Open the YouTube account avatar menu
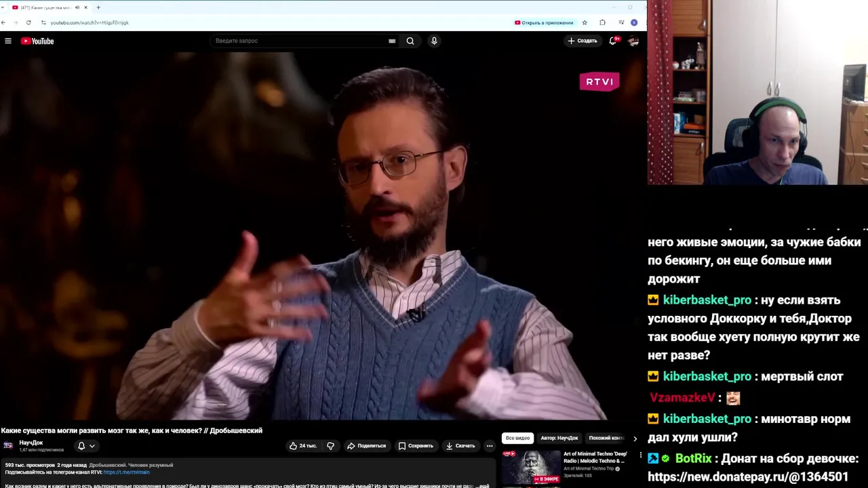The height and width of the screenshot is (488, 868). point(633,41)
